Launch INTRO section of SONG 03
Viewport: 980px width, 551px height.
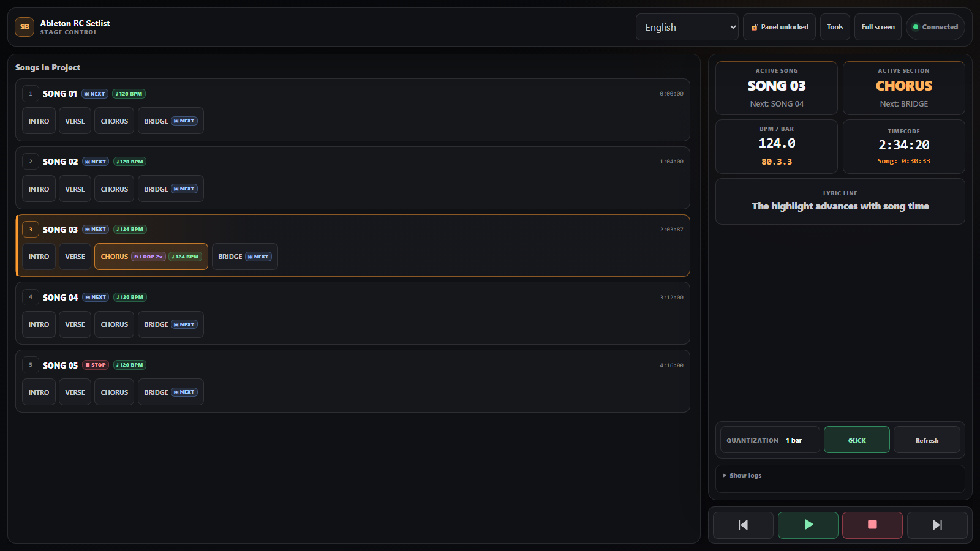[x=39, y=257]
